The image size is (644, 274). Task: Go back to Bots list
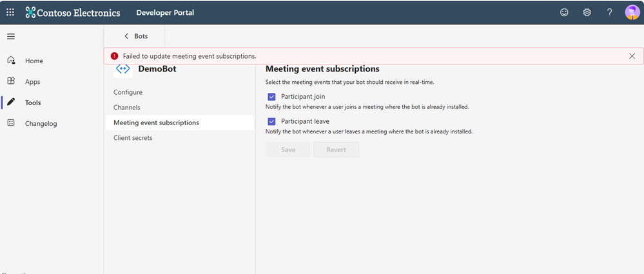[135, 36]
